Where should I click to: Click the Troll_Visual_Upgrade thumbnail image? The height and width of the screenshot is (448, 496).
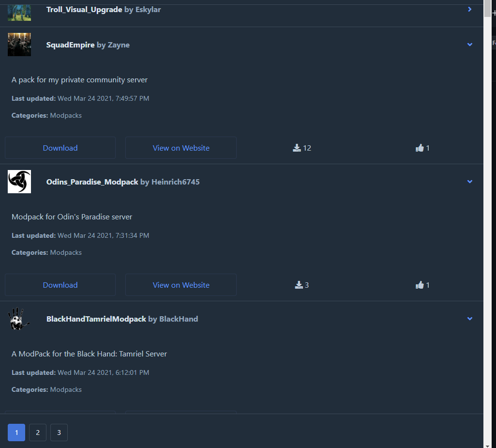pyautogui.click(x=19, y=13)
